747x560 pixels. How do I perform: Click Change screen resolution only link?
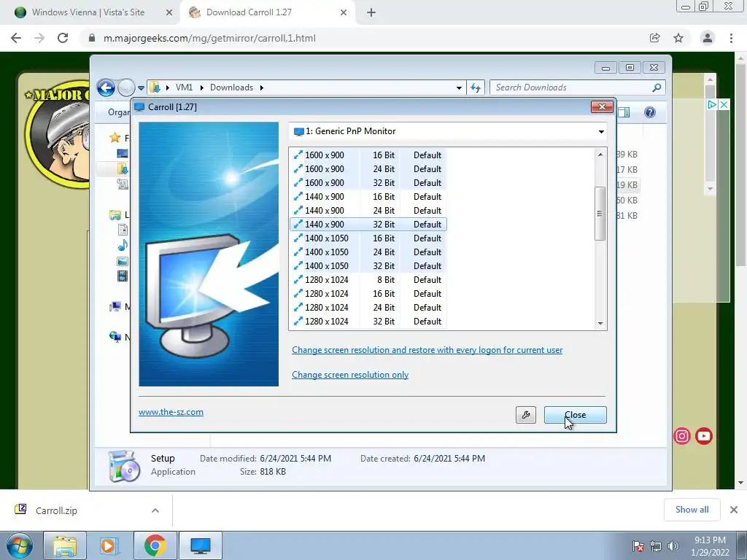click(x=350, y=375)
